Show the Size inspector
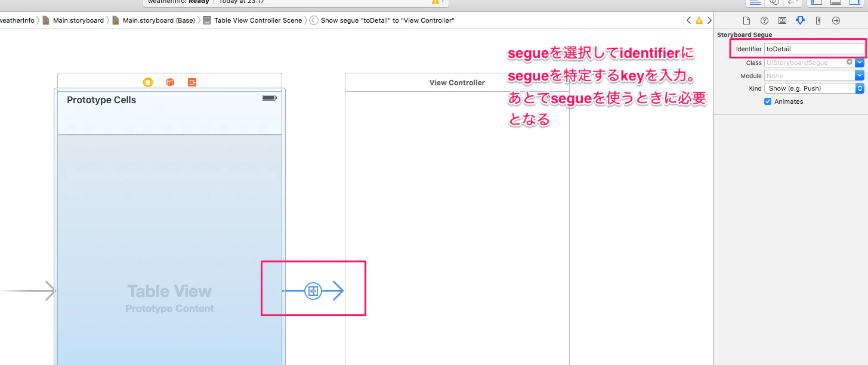Screen dimensions: 868x365 pyautogui.click(x=818, y=20)
